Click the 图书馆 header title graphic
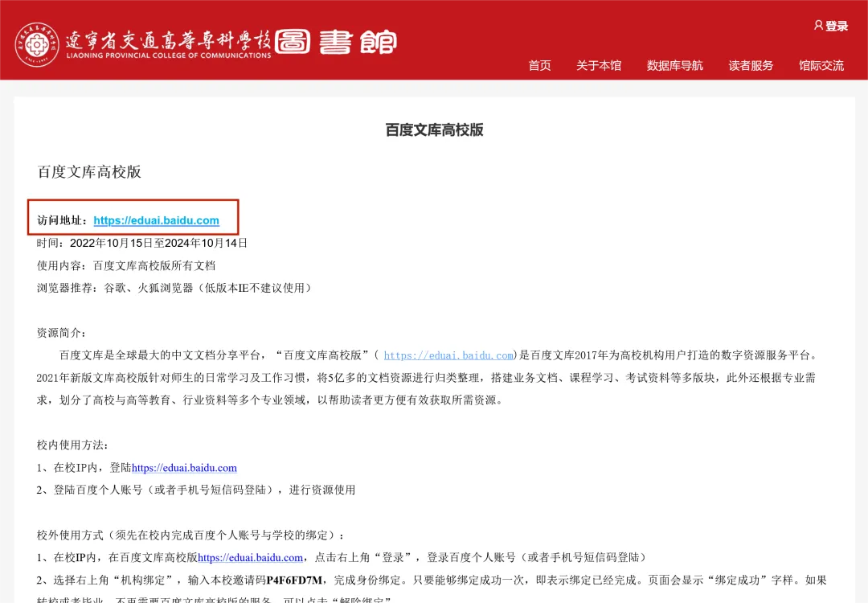868x603 pixels. click(336, 42)
